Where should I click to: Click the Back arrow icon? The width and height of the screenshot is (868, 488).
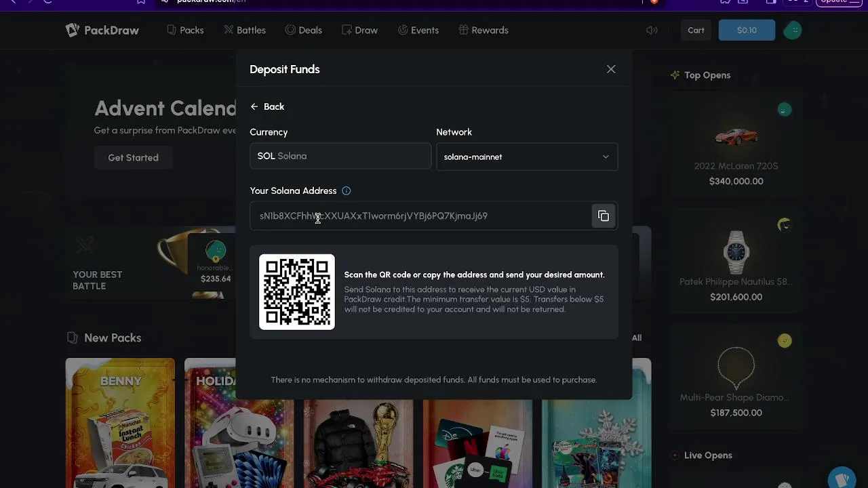pos(254,106)
